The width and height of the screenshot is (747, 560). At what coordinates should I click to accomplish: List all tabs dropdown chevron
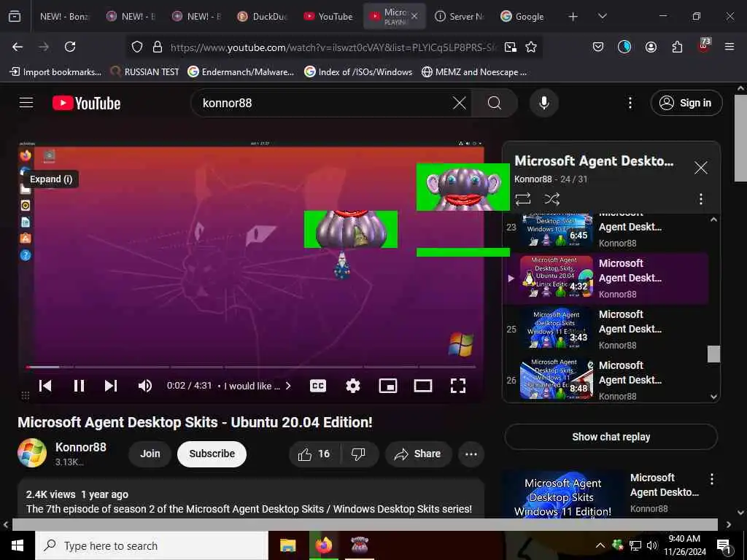click(602, 16)
